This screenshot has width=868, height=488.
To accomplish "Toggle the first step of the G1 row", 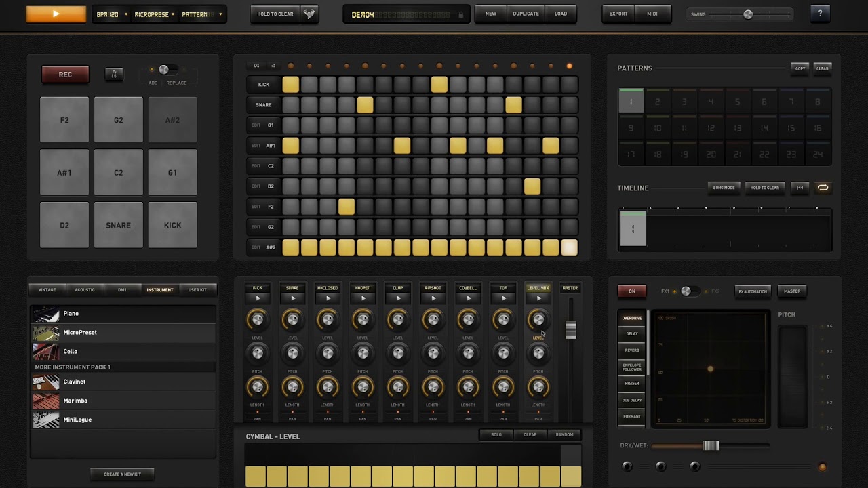I will [291, 125].
